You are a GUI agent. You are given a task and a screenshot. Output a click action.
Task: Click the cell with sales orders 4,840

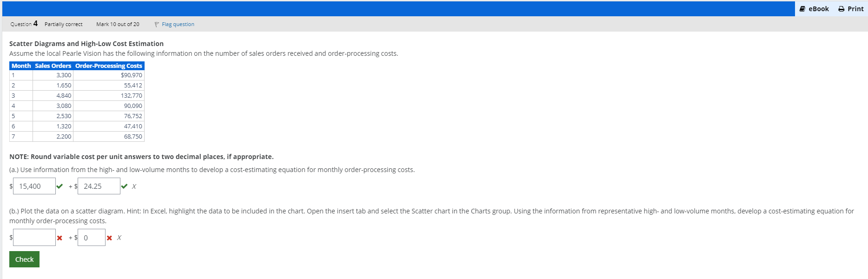(x=53, y=96)
